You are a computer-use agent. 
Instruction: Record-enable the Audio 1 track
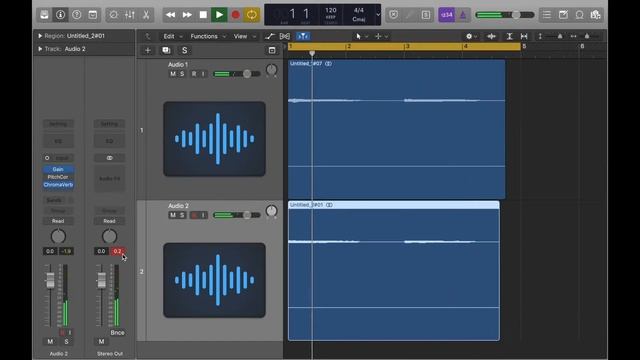point(194,74)
